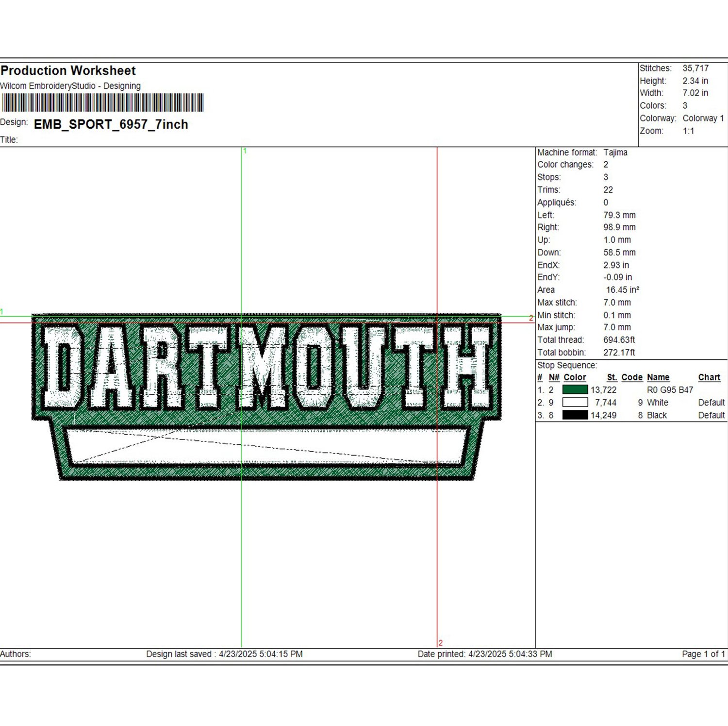The height and width of the screenshot is (726, 728).
Task: Click "Default" chart in the White row
Action: pos(711,403)
